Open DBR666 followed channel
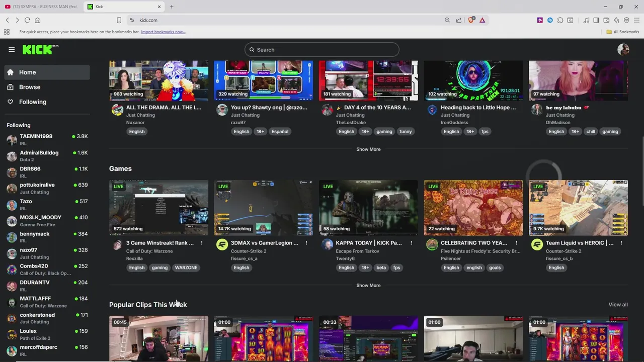Viewport: 644px width, 362px height. point(47,172)
